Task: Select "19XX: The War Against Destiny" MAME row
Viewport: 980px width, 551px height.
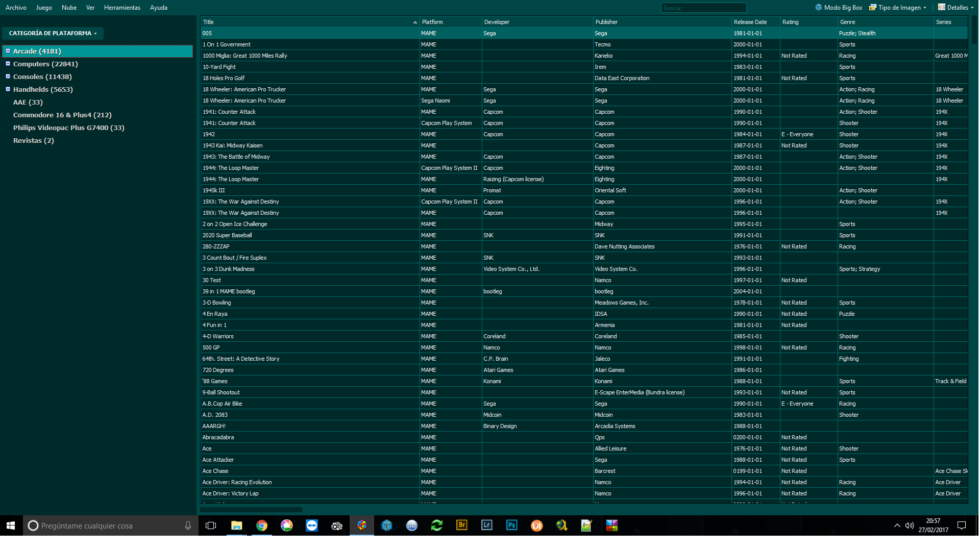Action: (x=584, y=213)
